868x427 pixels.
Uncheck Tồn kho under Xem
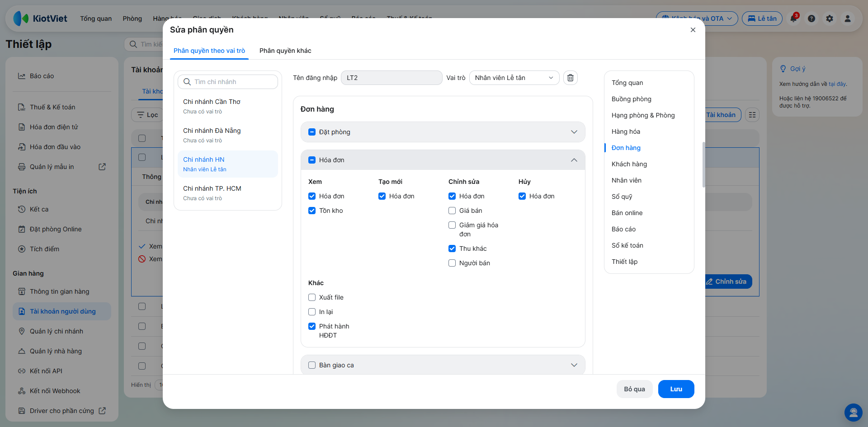312,211
